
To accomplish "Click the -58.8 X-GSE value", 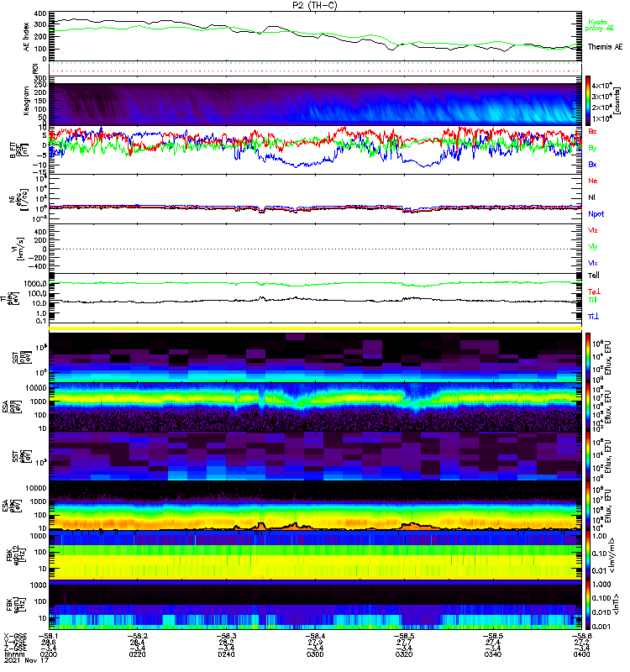I will click(x=580, y=637).
